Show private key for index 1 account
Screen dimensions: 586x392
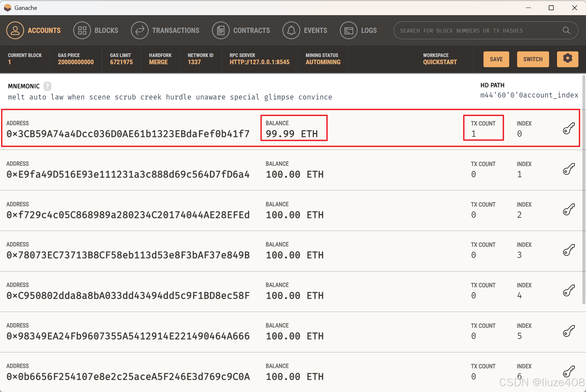pos(569,169)
